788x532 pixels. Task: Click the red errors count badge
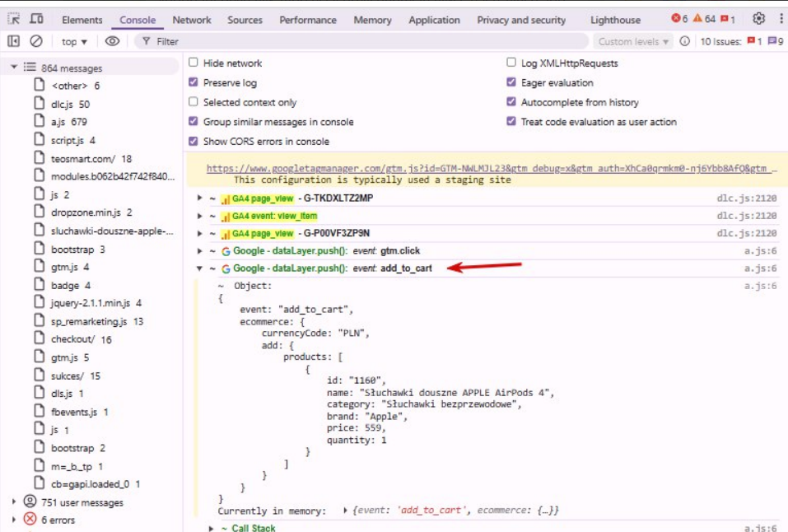679,19
